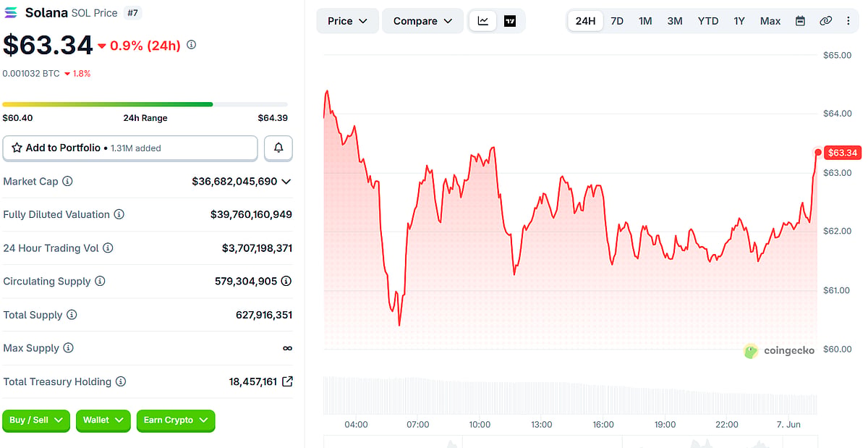Click the Total Supply value 627,916,351

[264, 314]
